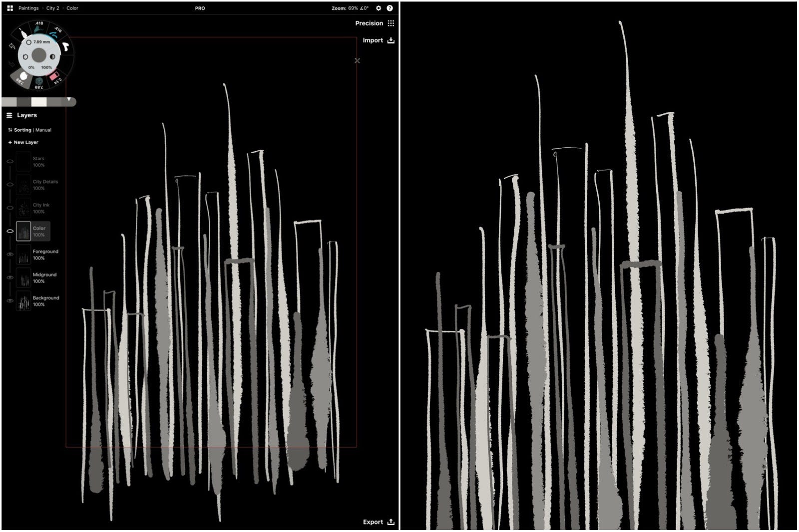Adjust brush size 7.89 mm

coord(38,42)
